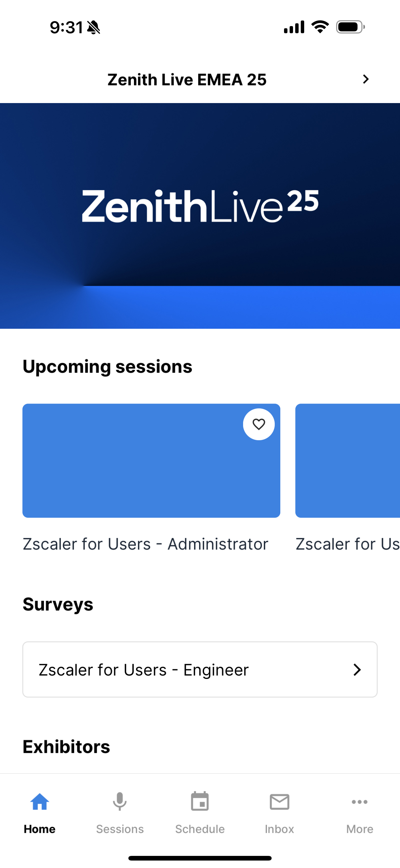Select the Schedule tab label
400x868 pixels.
[200, 829]
